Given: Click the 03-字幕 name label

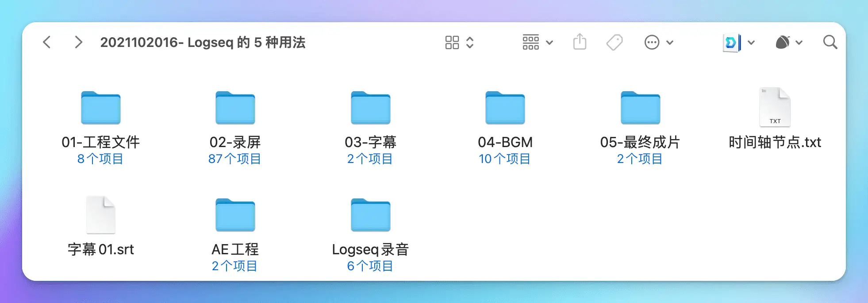Looking at the screenshot, I should 371,142.
